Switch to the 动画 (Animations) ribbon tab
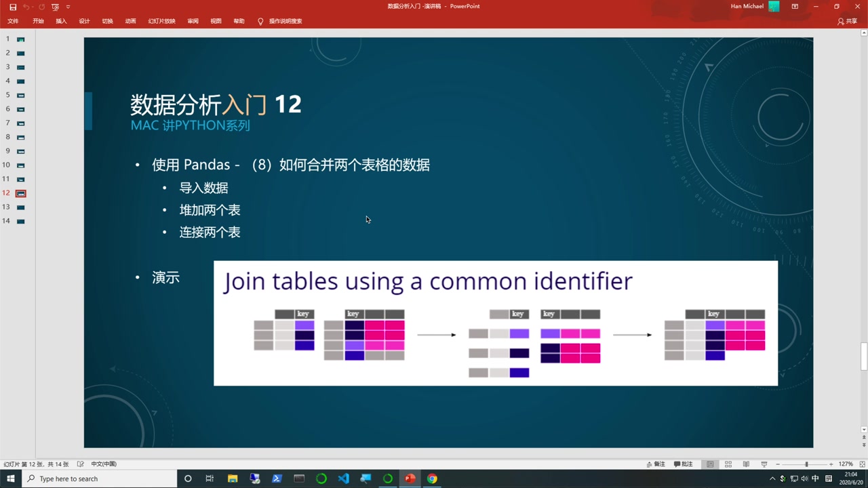868x488 pixels. [130, 21]
